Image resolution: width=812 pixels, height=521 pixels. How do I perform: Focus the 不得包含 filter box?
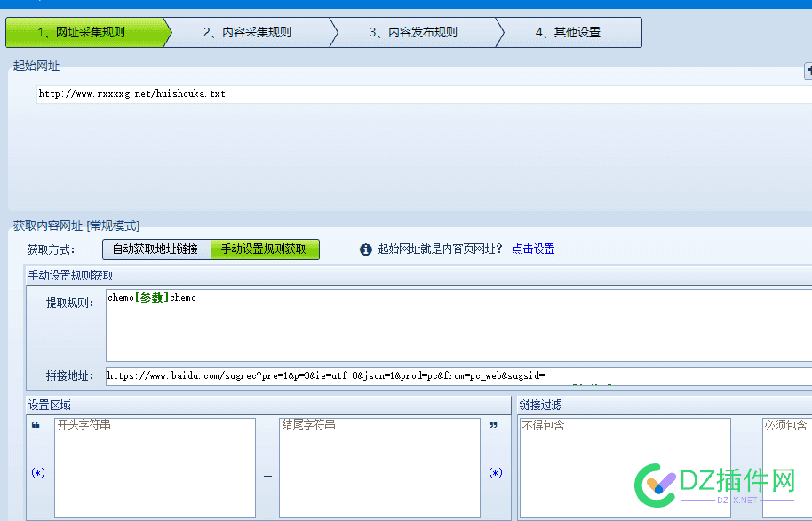[x=625, y=468]
